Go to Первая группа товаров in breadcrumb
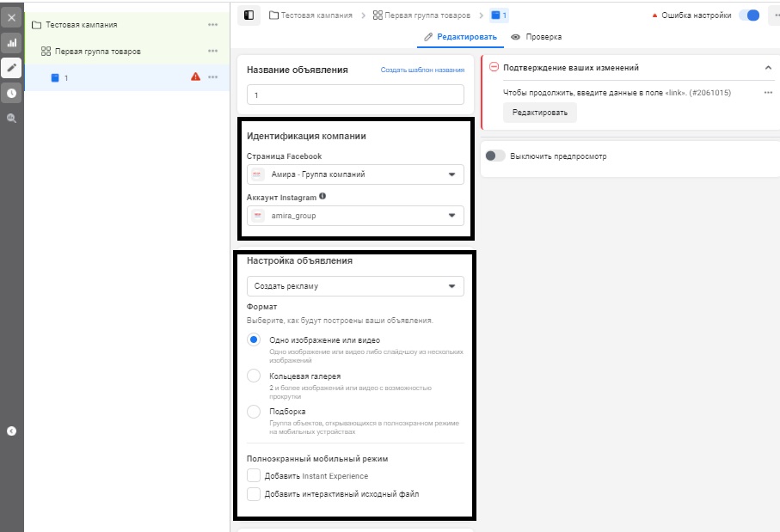780x532 pixels. (421, 15)
